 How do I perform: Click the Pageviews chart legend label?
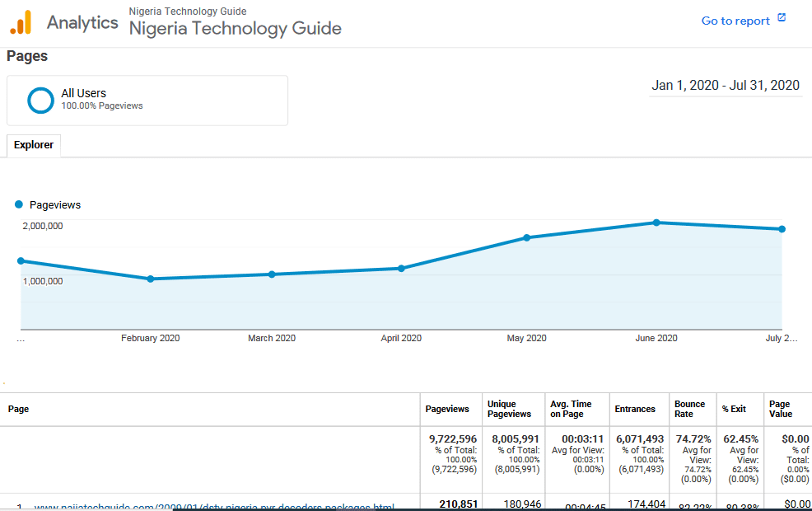pos(55,204)
